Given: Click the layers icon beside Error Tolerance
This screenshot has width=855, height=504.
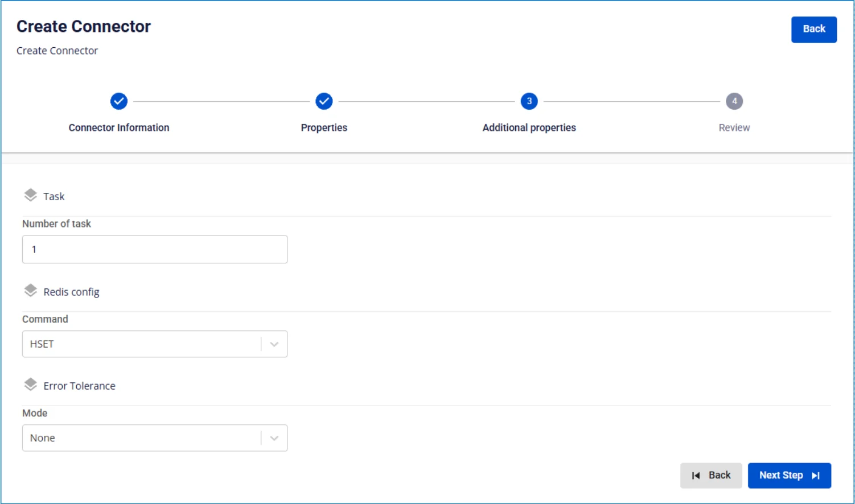Looking at the screenshot, I should 31,385.
